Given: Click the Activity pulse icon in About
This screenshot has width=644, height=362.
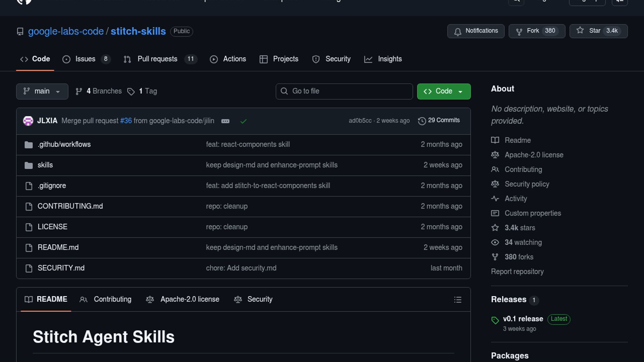Looking at the screenshot, I should 495,198.
